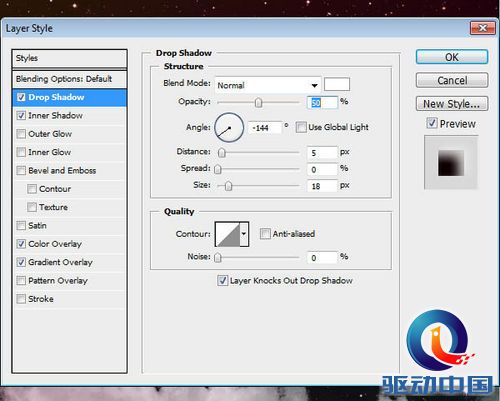Click the Noise percentage field
Image resolution: width=500 pixels, height=401 pixels.
click(322, 258)
